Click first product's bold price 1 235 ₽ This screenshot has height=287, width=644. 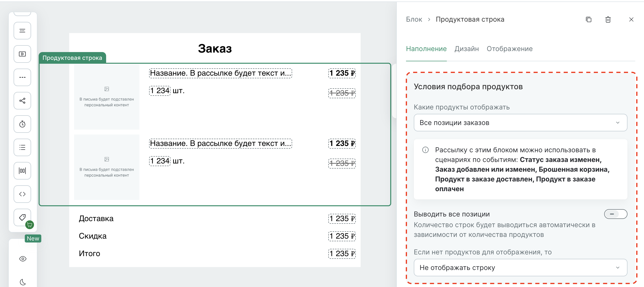tap(342, 73)
